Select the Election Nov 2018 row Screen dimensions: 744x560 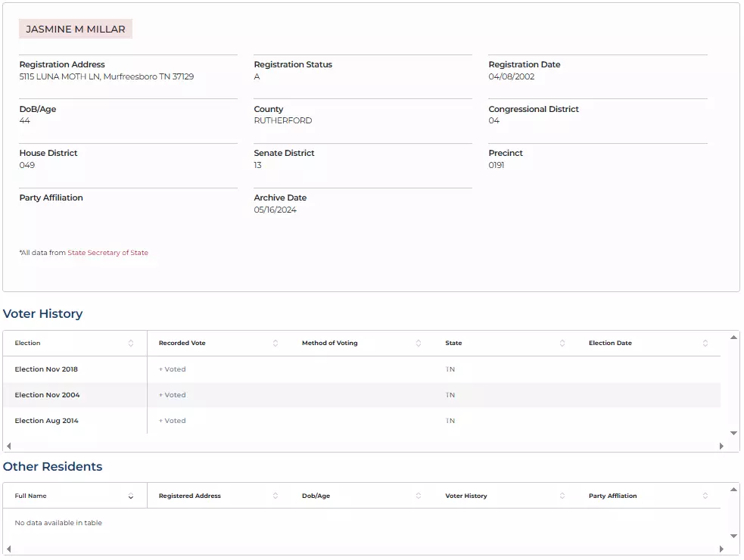(362, 369)
